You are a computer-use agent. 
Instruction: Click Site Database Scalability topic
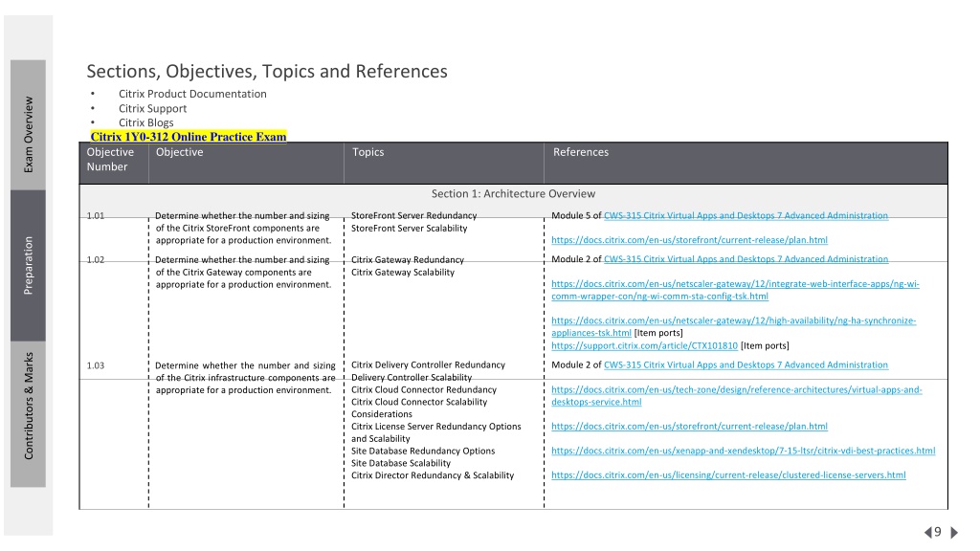point(401,463)
